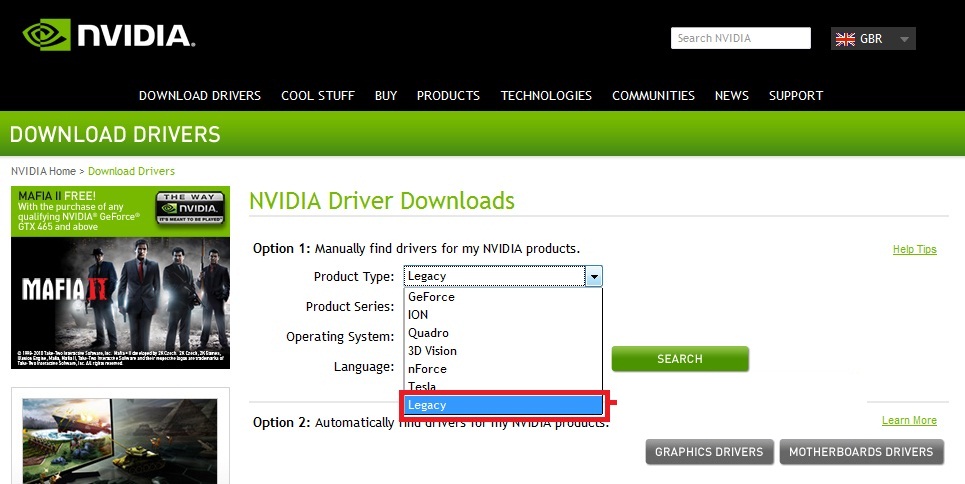Click the green Search button

[x=680, y=359]
